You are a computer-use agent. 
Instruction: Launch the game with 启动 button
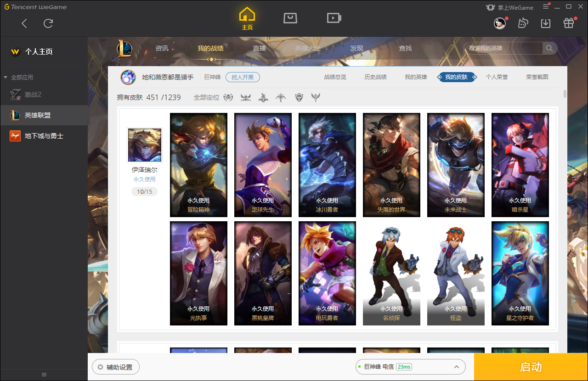click(531, 367)
